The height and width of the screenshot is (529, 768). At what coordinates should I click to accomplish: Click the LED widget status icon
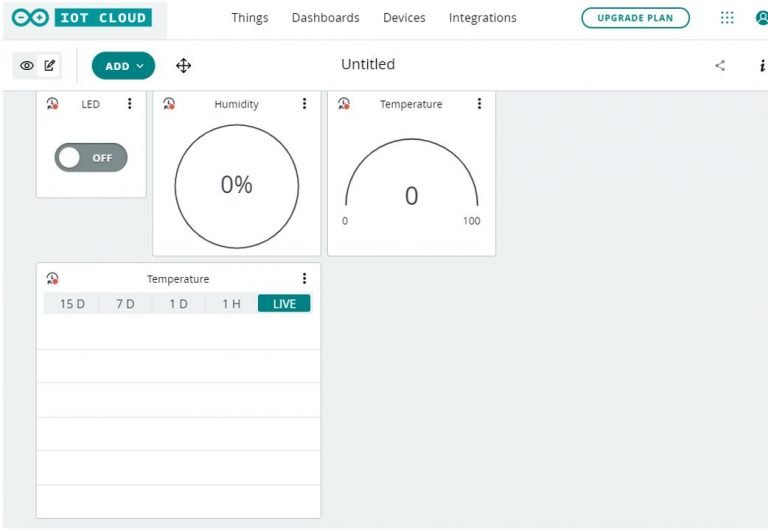point(53,104)
